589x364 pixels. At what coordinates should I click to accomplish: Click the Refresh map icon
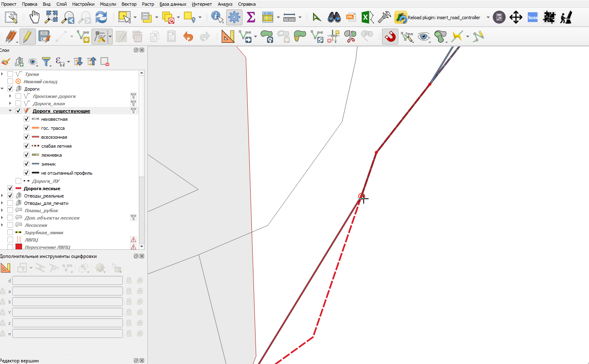101,17
